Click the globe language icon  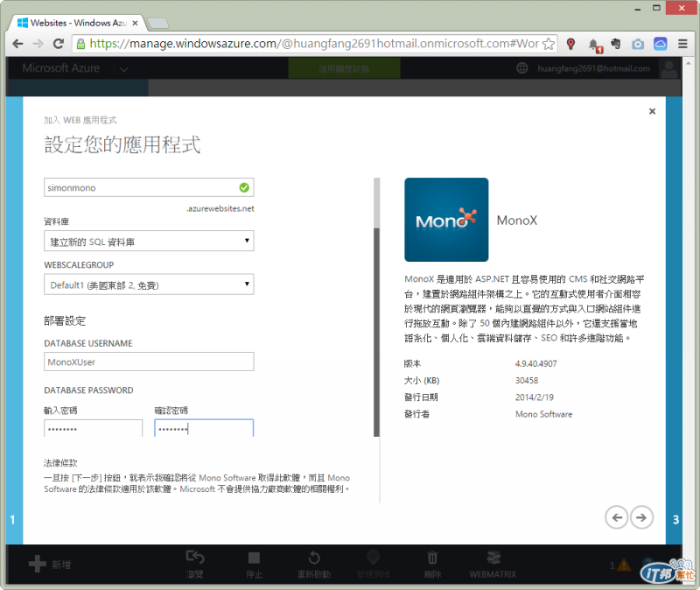[x=521, y=68]
